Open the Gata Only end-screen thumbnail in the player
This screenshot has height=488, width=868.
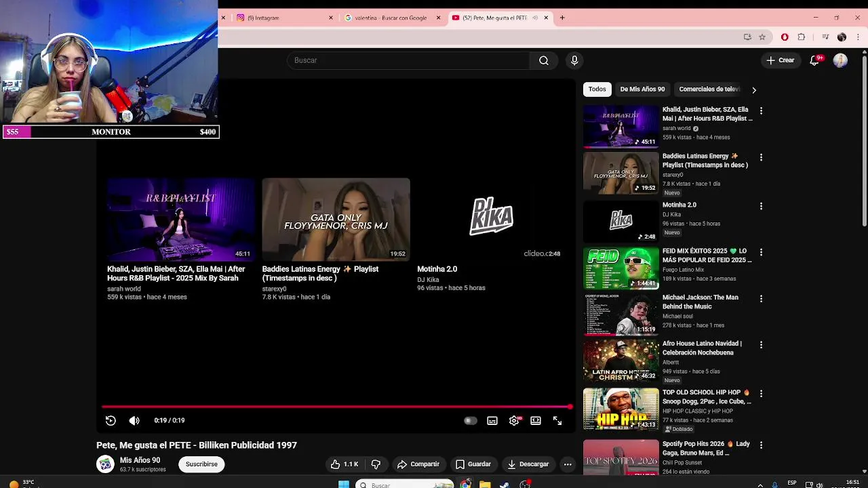tap(336, 220)
